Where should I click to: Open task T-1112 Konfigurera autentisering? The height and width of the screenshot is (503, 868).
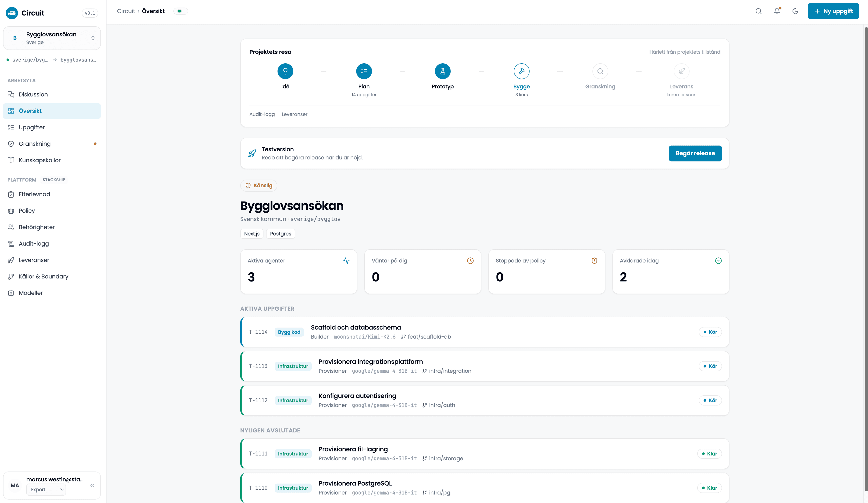pyautogui.click(x=485, y=400)
